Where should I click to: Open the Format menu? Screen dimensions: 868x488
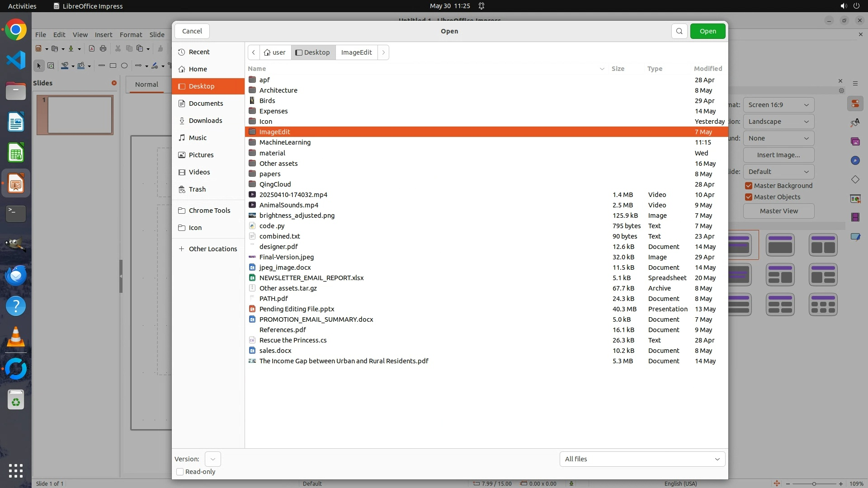pyautogui.click(x=131, y=35)
